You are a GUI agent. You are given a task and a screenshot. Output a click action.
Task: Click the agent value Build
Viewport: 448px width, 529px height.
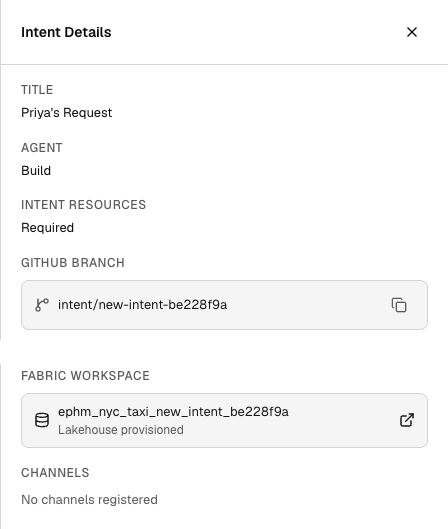pos(36,171)
